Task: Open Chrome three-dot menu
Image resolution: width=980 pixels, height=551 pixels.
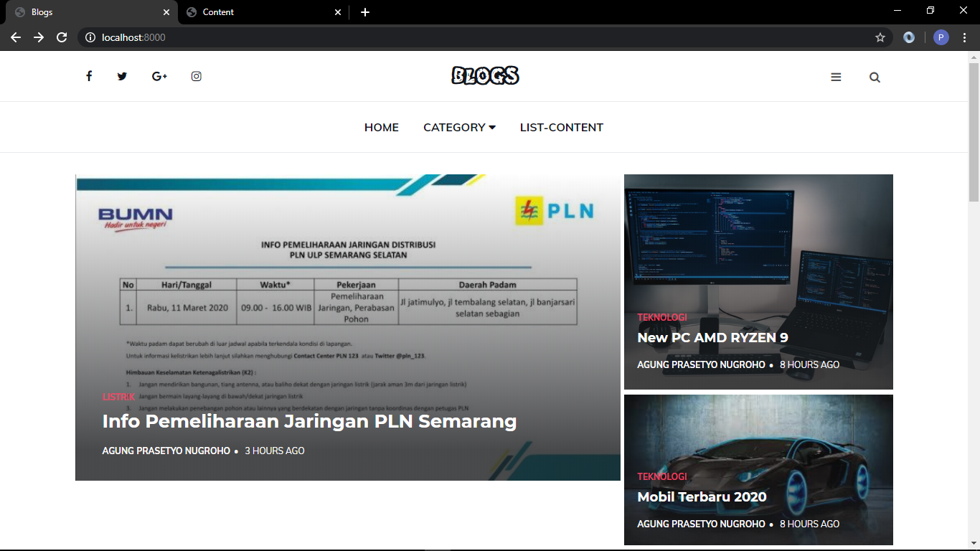Action: click(965, 37)
